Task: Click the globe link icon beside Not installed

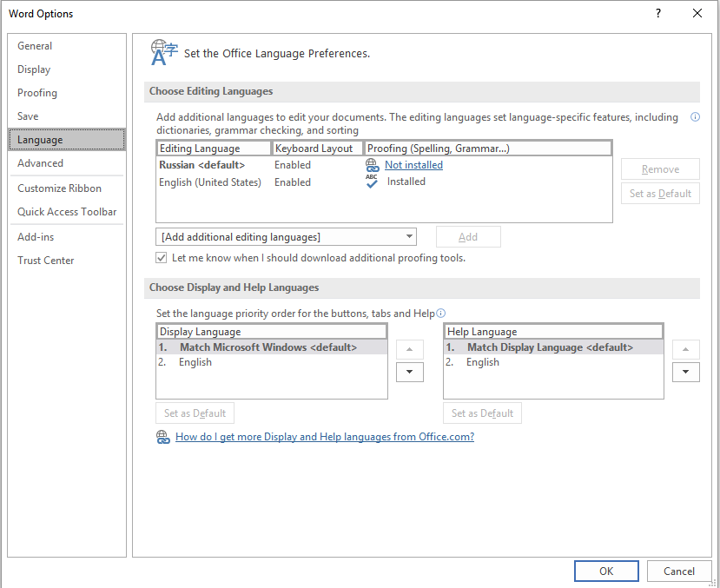Action: pyautogui.click(x=372, y=165)
